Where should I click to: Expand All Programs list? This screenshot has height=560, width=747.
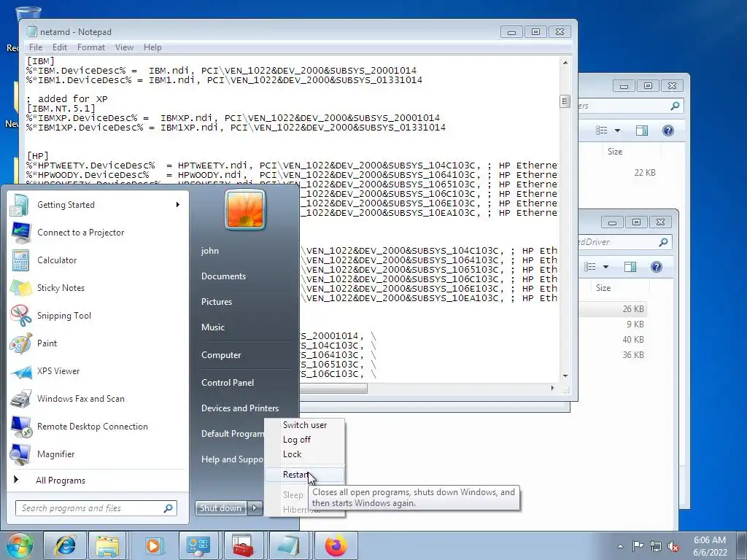[x=98, y=480]
